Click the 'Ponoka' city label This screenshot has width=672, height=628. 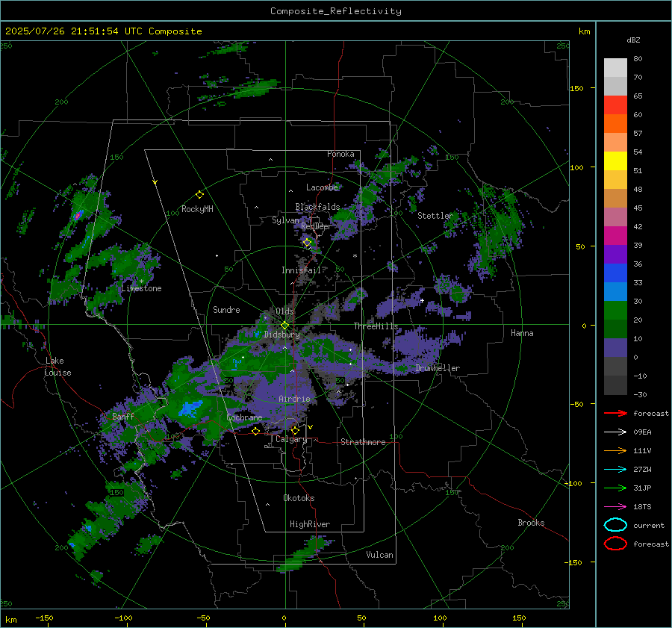(x=340, y=154)
